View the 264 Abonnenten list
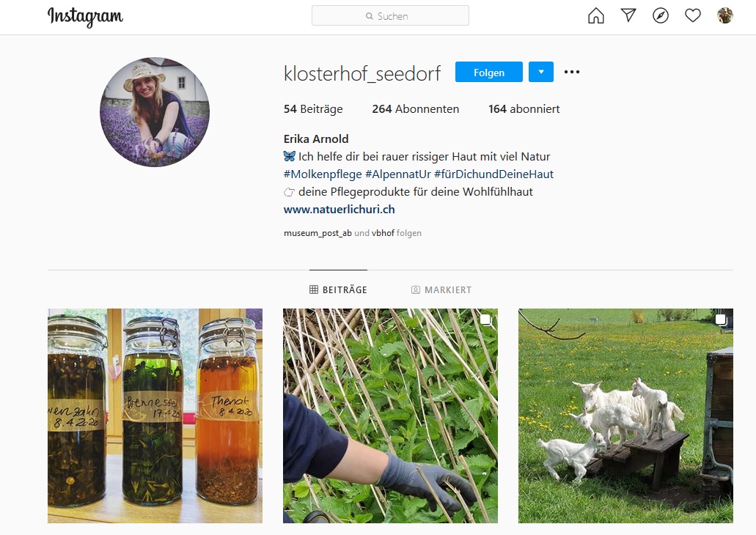The width and height of the screenshot is (756, 535). pos(416,109)
